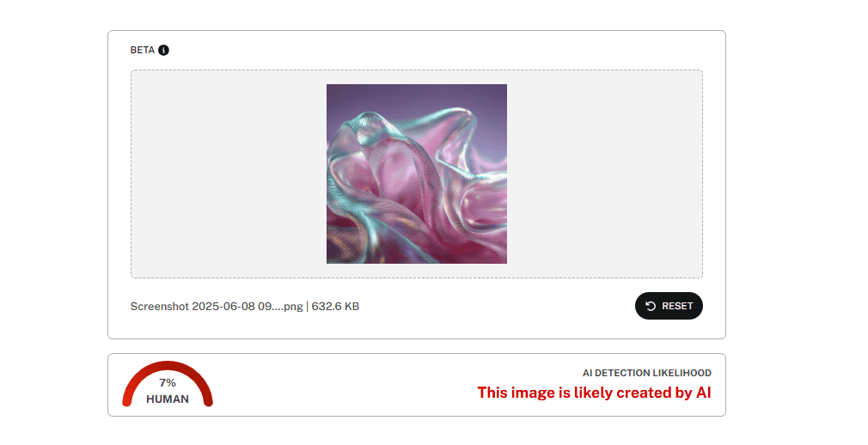Click the HUMAN label under the gauge
The width and height of the screenshot is (868, 445).
point(168,399)
